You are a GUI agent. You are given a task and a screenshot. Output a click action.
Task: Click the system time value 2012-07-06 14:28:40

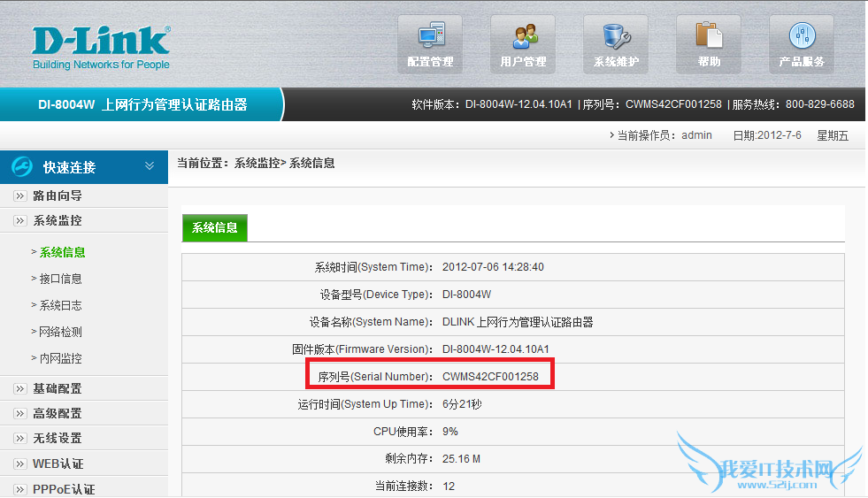tap(493, 267)
